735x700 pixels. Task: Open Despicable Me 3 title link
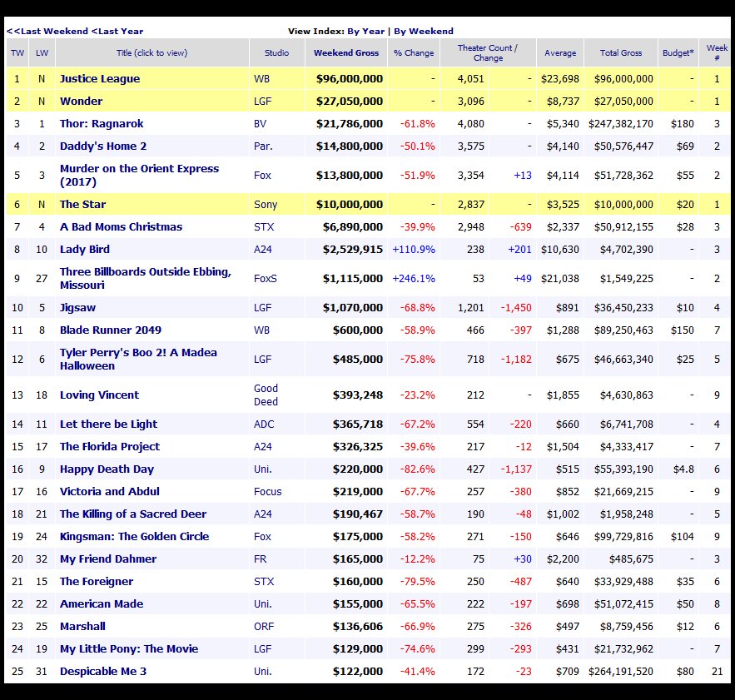[103, 672]
